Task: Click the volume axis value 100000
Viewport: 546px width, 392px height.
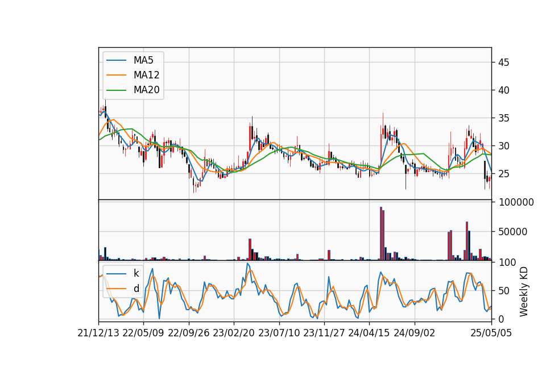Action: click(516, 202)
